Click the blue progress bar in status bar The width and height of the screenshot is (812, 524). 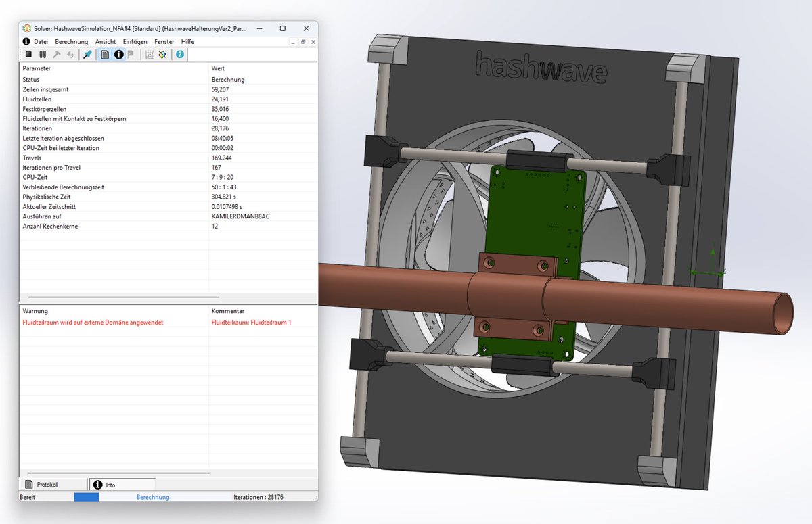pyautogui.click(x=86, y=497)
